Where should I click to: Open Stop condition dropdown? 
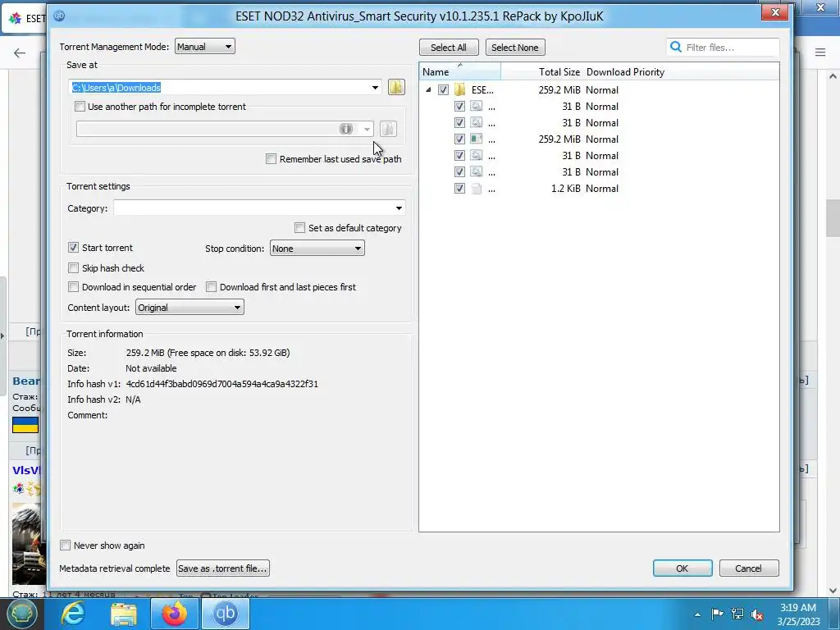[317, 248]
